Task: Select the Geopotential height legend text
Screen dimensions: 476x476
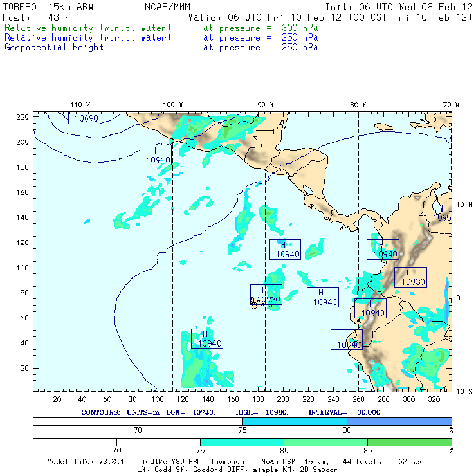Action: click(54, 48)
